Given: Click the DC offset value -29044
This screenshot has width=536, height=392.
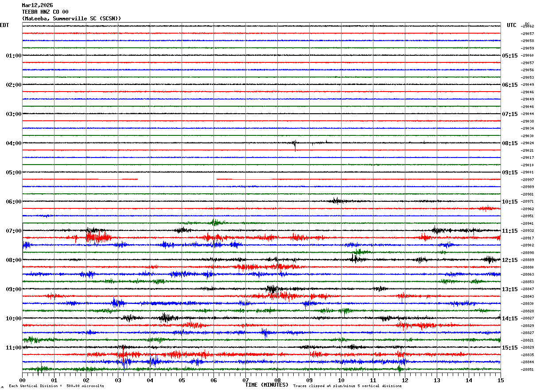Looking at the screenshot, I should pyautogui.click(x=528, y=114).
